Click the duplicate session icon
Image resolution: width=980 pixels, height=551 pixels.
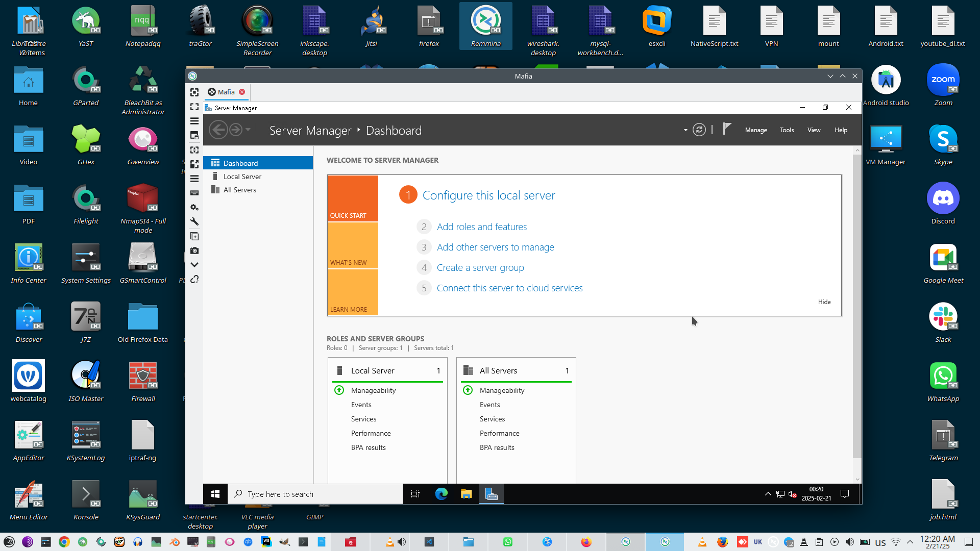click(194, 236)
